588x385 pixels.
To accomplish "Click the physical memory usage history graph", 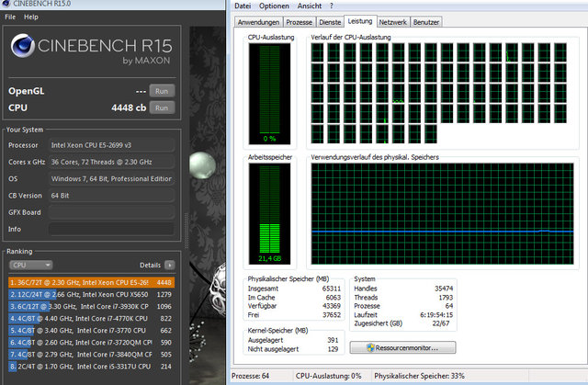I will point(442,214).
